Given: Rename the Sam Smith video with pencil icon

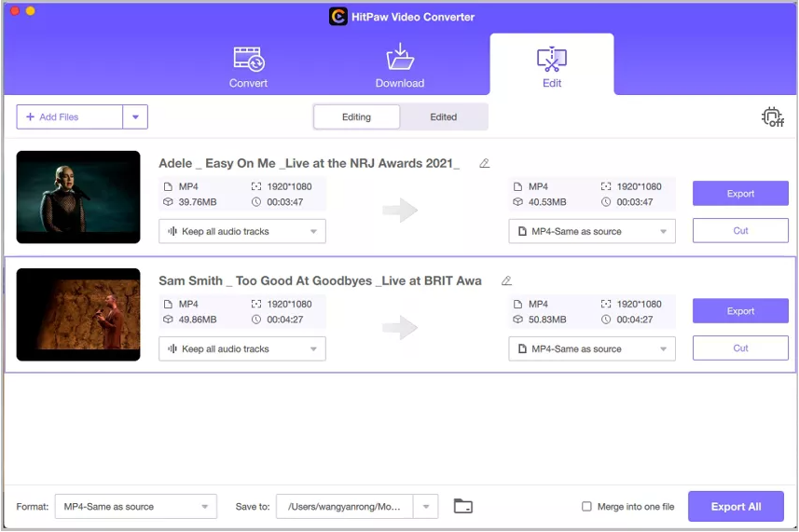Looking at the screenshot, I should (506, 280).
